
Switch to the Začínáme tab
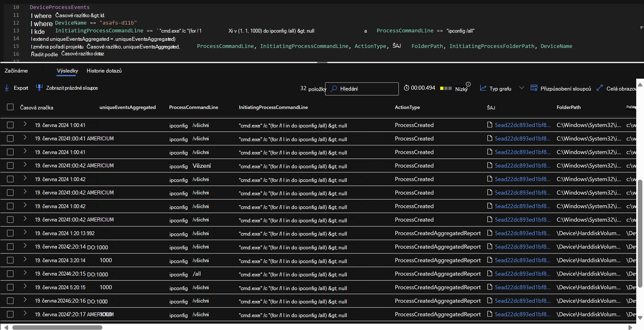[16, 71]
